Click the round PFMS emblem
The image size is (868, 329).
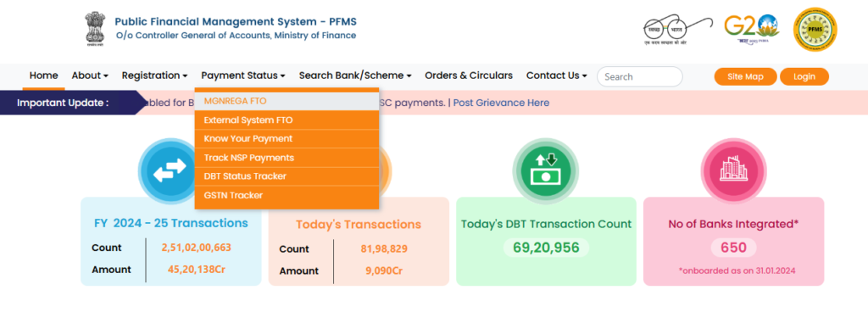coord(815,30)
